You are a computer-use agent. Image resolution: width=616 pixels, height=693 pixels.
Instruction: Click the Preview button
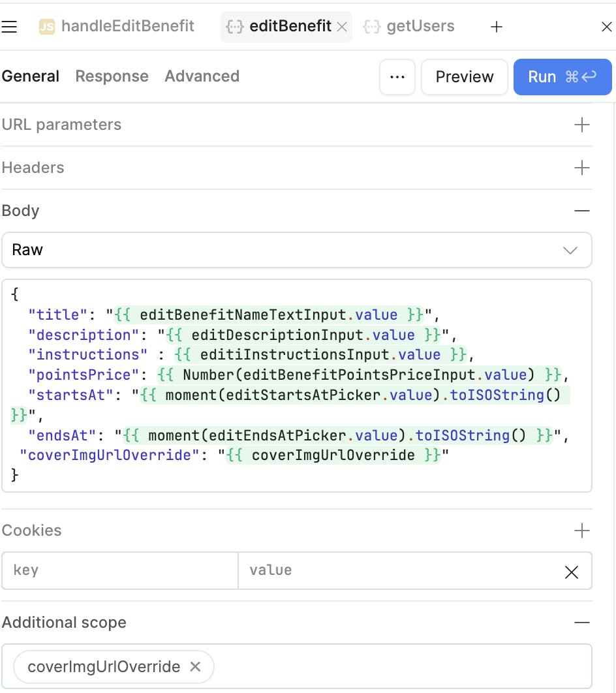pos(464,77)
